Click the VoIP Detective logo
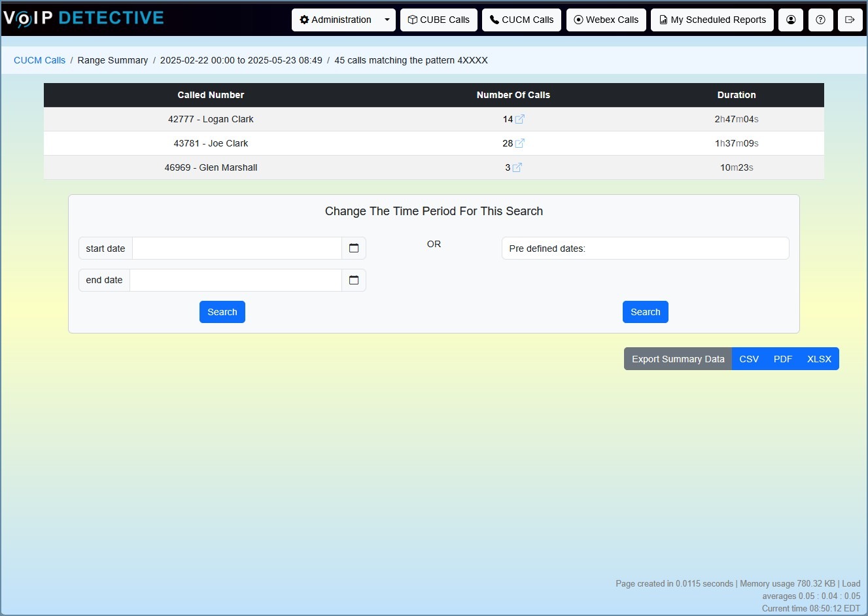Viewport: 868px width, 616px height. point(83,18)
